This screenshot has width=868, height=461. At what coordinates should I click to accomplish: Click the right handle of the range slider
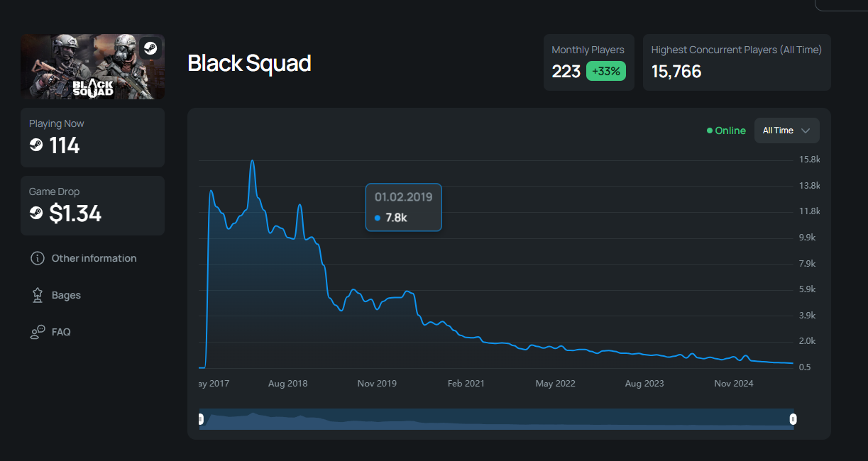coord(793,419)
